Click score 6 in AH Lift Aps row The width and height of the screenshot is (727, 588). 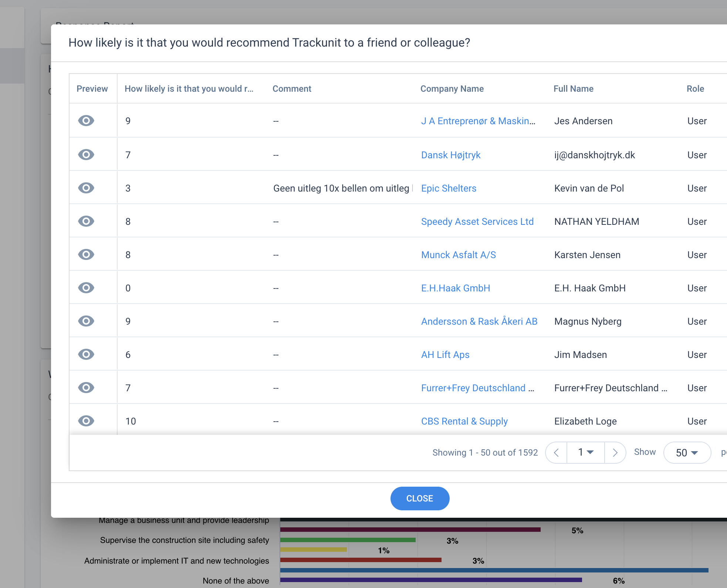(x=128, y=355)
